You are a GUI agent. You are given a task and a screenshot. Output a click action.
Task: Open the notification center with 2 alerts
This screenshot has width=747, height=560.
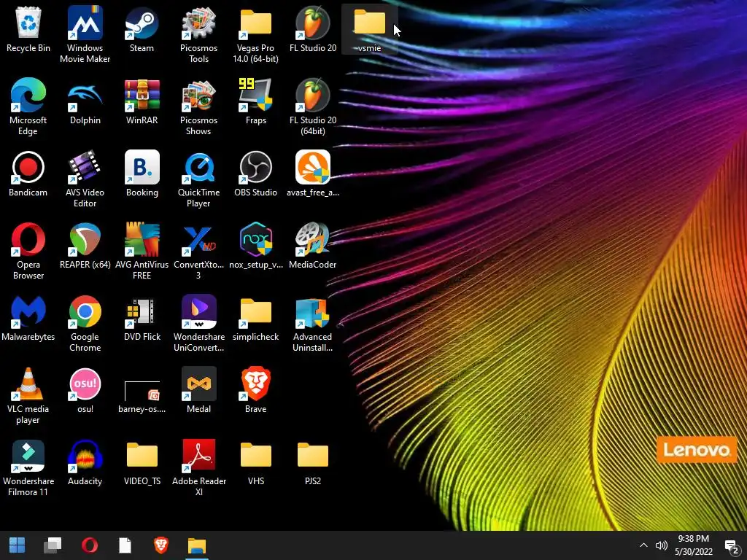coord(732,546)
